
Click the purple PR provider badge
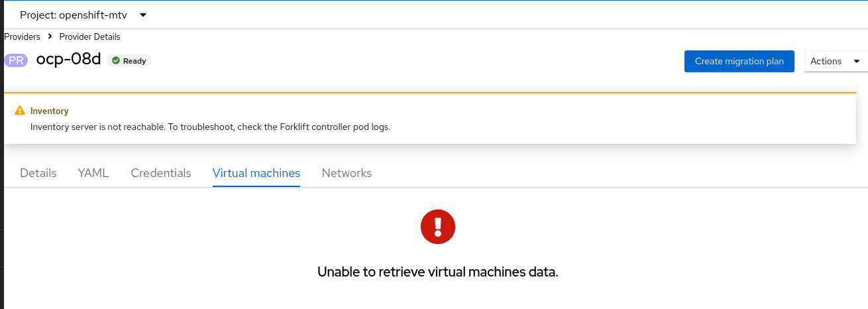(x=17, y=60)
